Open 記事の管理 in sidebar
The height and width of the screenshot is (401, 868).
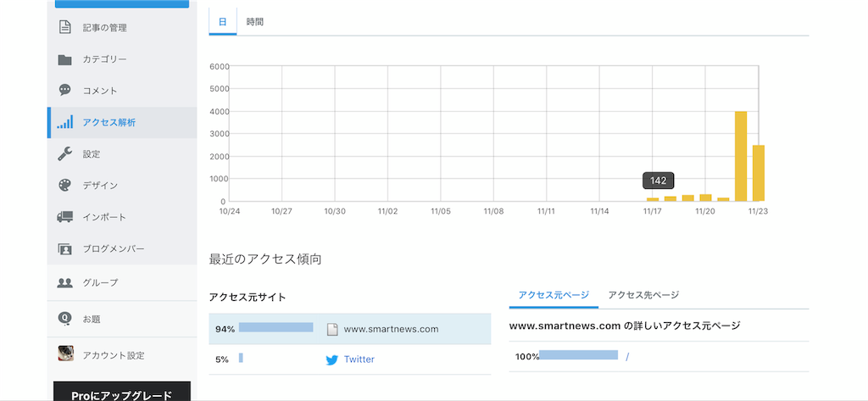point(122,28)
